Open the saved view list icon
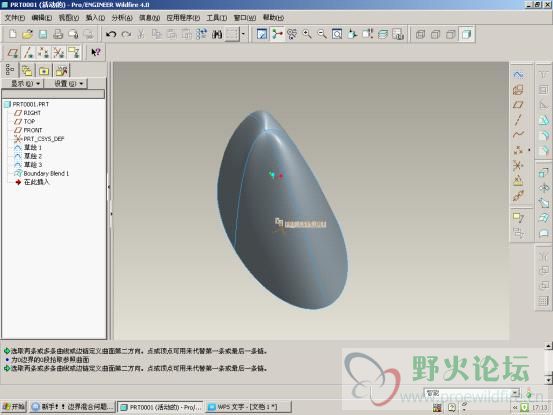The width and height of the screenshot is (553, 415). point(367,34)
